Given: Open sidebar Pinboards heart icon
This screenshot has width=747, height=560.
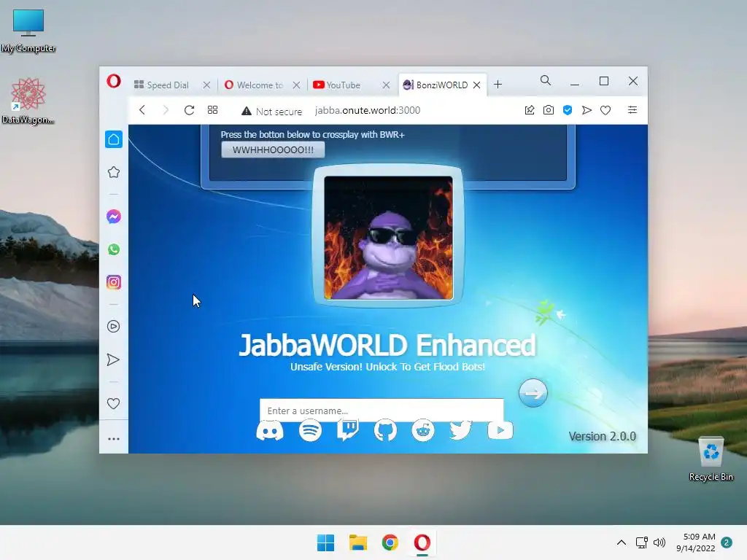Looking at the screenshot, I should pyautogui.click(x=113, y=403).
